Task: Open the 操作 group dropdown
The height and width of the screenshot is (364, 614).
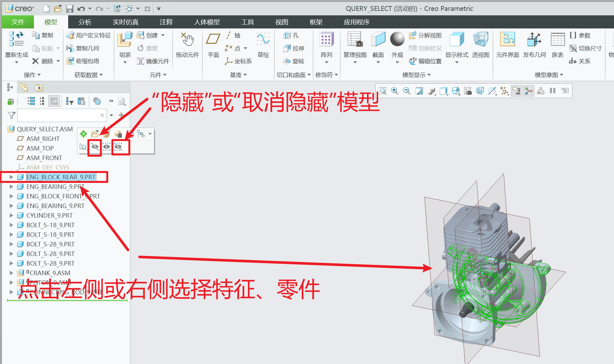Action: tap(32, 75)
